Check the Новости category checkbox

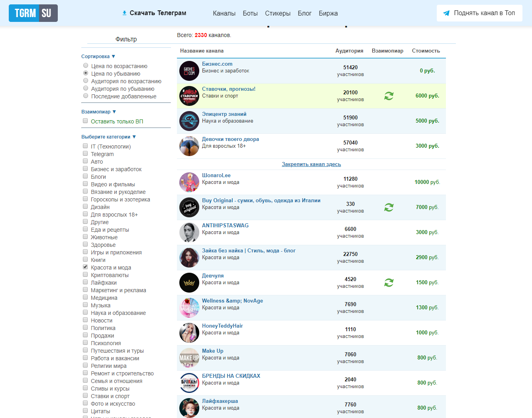click(85, 320)
